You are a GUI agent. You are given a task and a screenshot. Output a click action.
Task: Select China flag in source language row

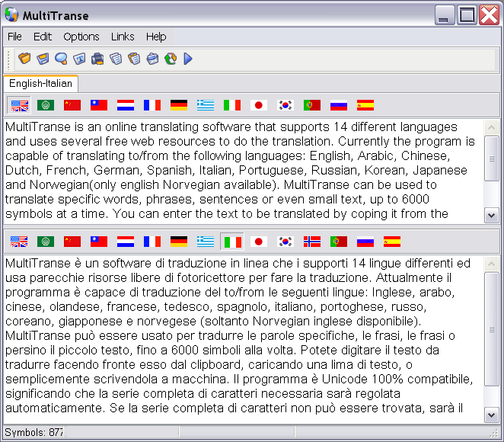pos(72,105)
